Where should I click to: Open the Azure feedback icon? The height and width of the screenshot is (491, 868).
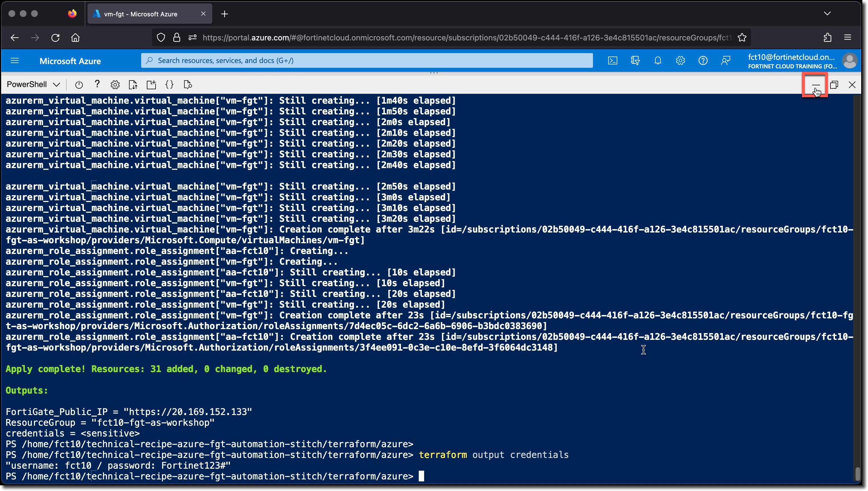725,61
